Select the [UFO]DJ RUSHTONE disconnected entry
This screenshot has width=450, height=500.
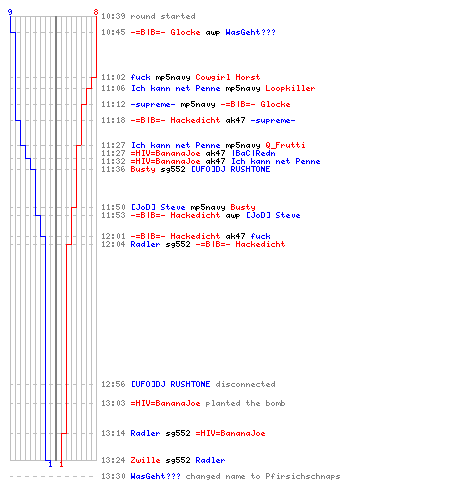pos(188,384)
